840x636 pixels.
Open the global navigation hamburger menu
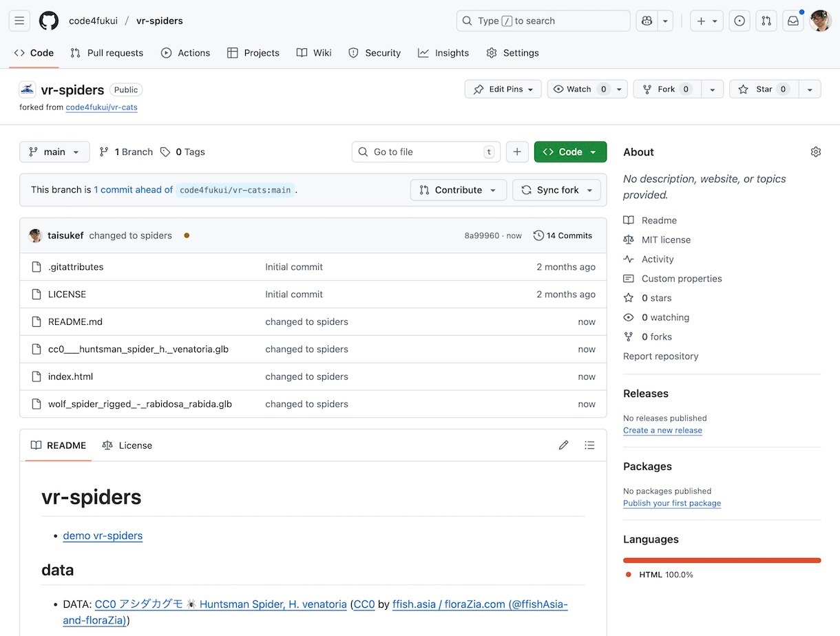click(x=19, y=21)
